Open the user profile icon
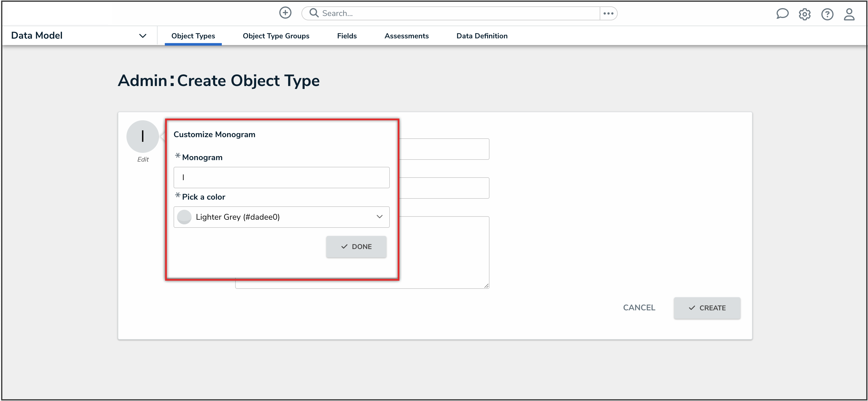Viewport: 868px width, 401px height. pyautogui.click(x=849, y=14)
